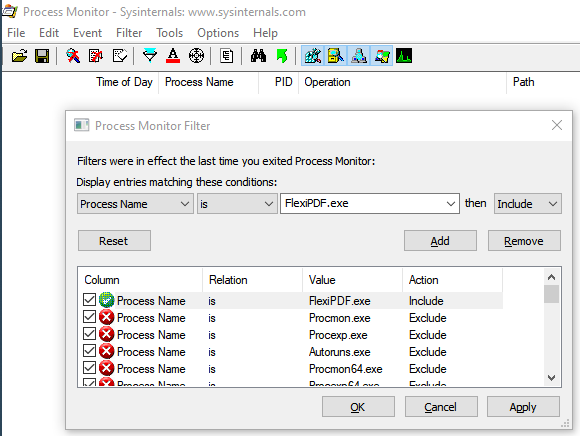Toggle Show Profiling Events graph icon
The height and width of the screenshot is (436, 580).
click(404, 56)
